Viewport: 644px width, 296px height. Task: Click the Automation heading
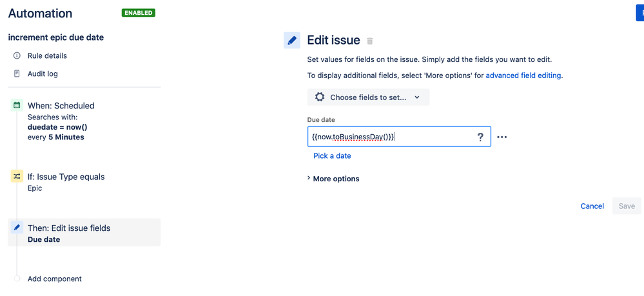pyautogui.click(x=40, y=13)
